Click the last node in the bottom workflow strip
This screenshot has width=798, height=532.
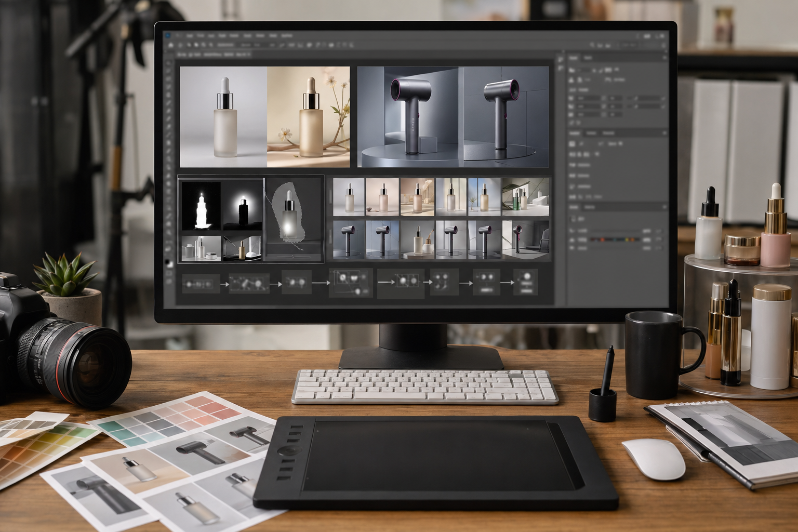click(x=525, y=282)
